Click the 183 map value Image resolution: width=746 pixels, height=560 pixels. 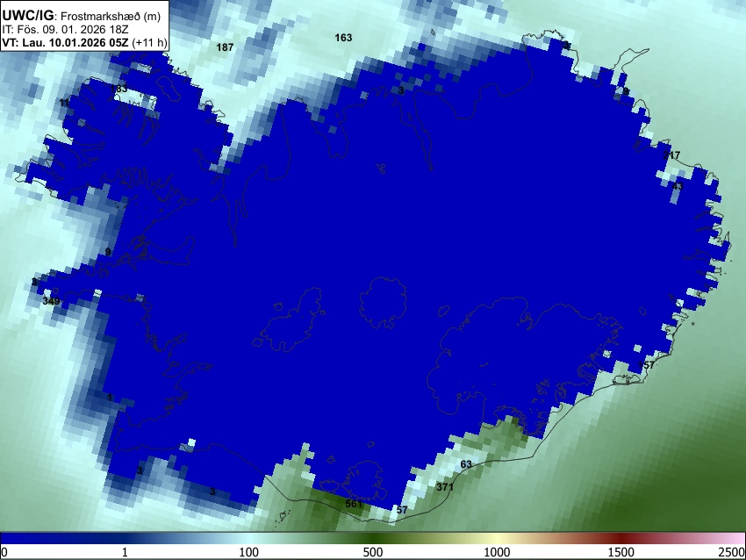(x=118, y=88)
